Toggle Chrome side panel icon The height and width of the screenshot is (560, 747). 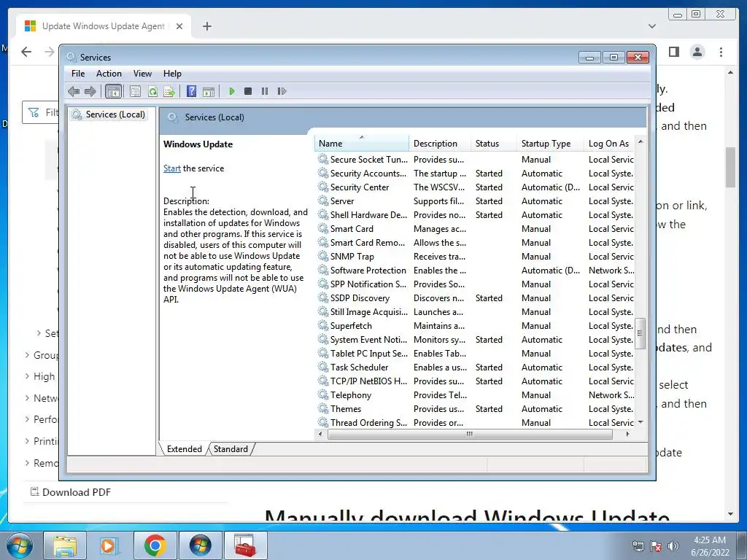point(673,52)
